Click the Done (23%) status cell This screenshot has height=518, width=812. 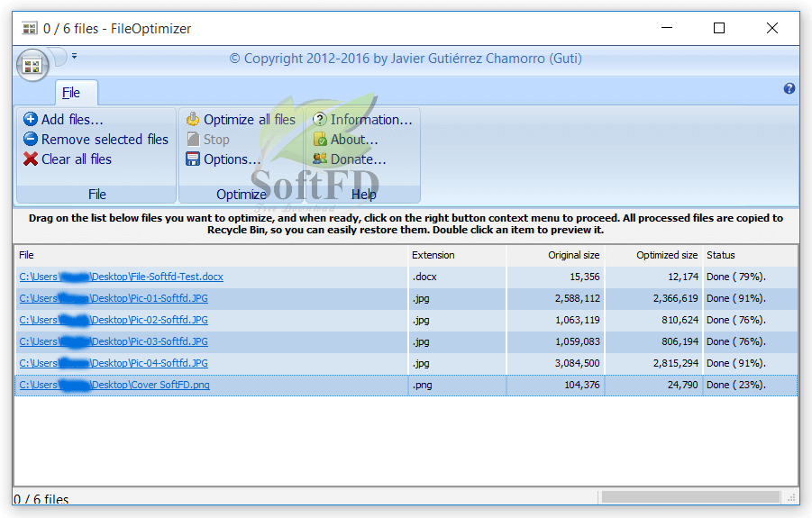pos(750,385)
